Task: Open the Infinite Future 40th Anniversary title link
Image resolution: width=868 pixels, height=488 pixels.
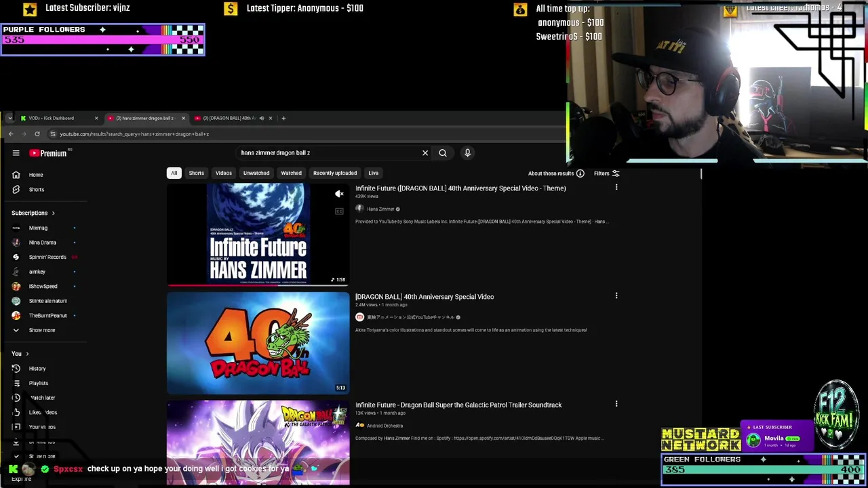Action: pos(460,188)
